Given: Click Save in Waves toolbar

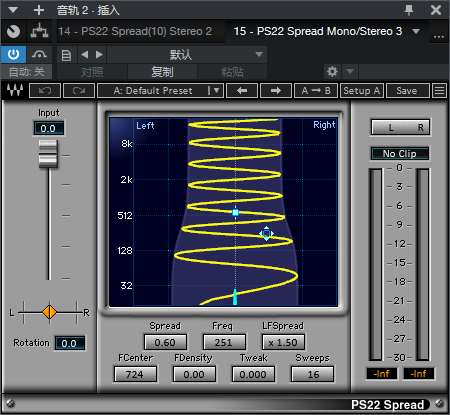Looking at the screenshot, I should (407, 90).
